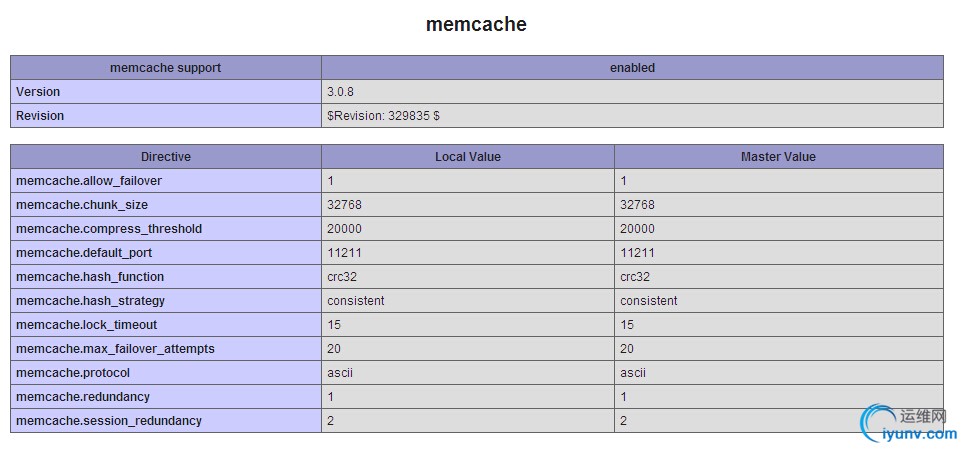This screenshot has height=450, width=963.
Task: Click the Local Value column header
Action: (x=467, y=157)
